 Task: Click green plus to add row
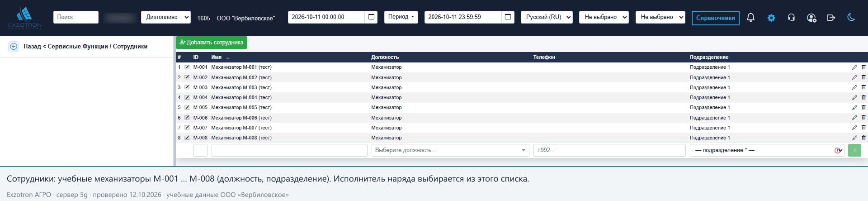(854, 150)
